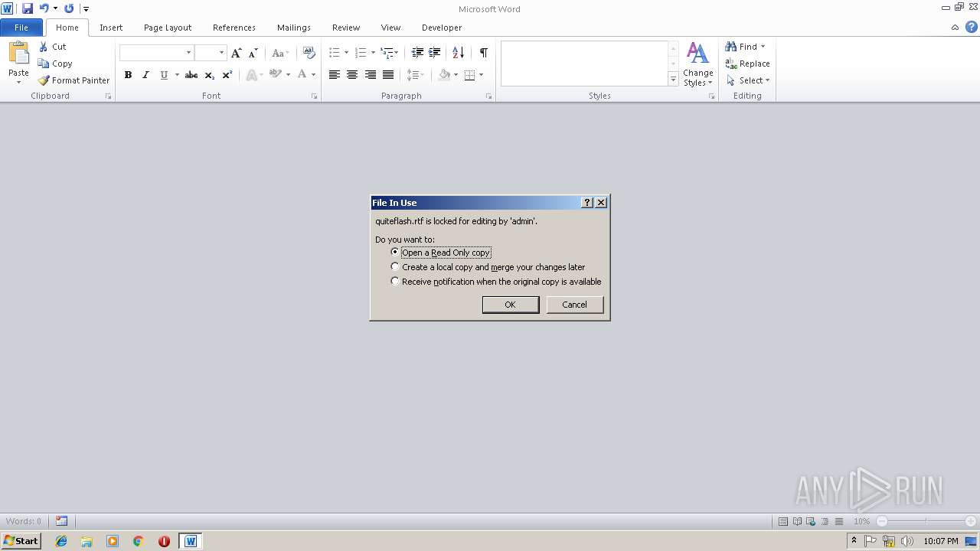
Task: Switch to Outline view in status bar
Action: tap(825, 521)
